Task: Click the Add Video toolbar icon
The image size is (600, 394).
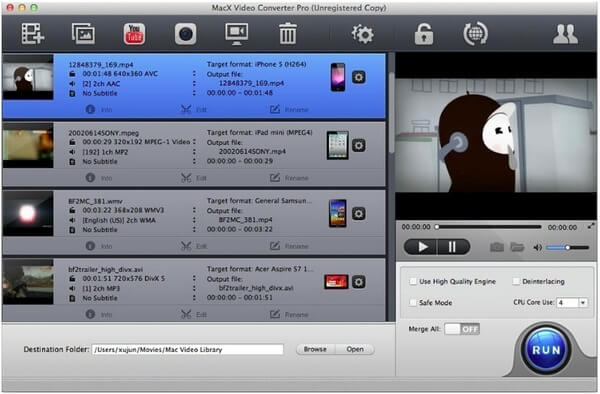Action: pos(33,34)
